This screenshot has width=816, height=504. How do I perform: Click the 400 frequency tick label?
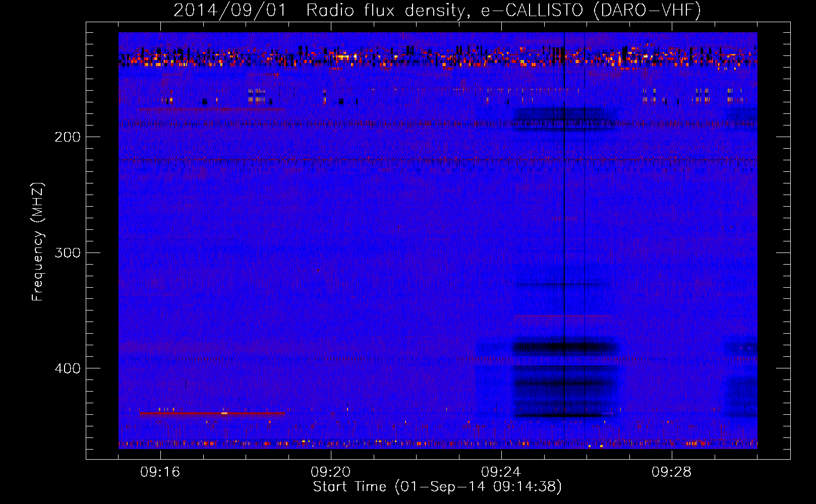tap(68, 368)
